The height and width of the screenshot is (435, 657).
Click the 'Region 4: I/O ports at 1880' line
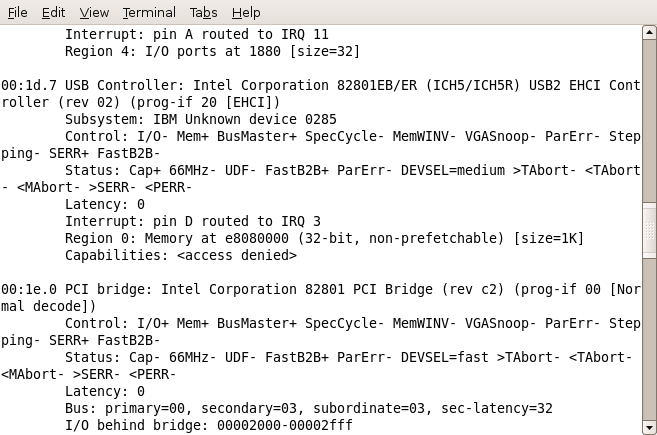[212, 52]
